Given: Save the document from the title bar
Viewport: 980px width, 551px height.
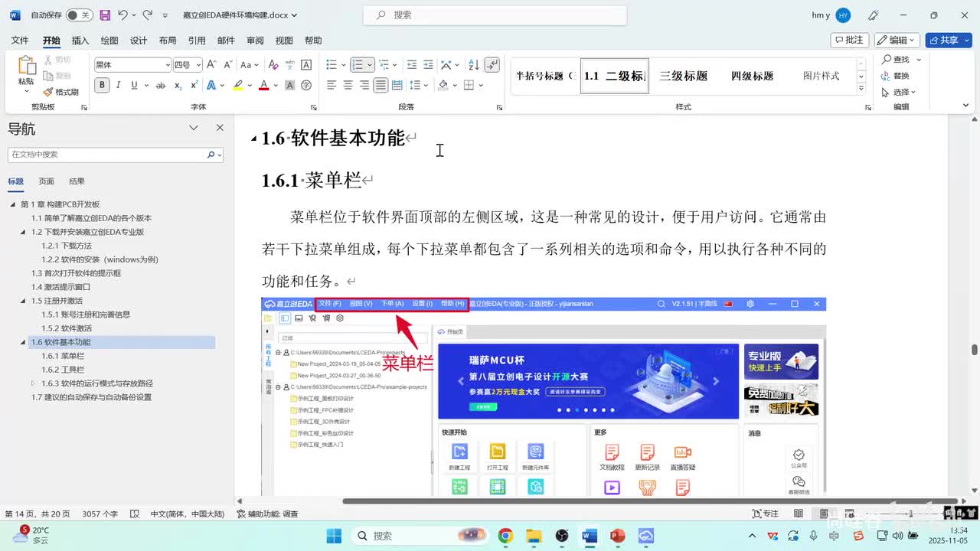Looking at the screenshot, I should pos(105,15).
